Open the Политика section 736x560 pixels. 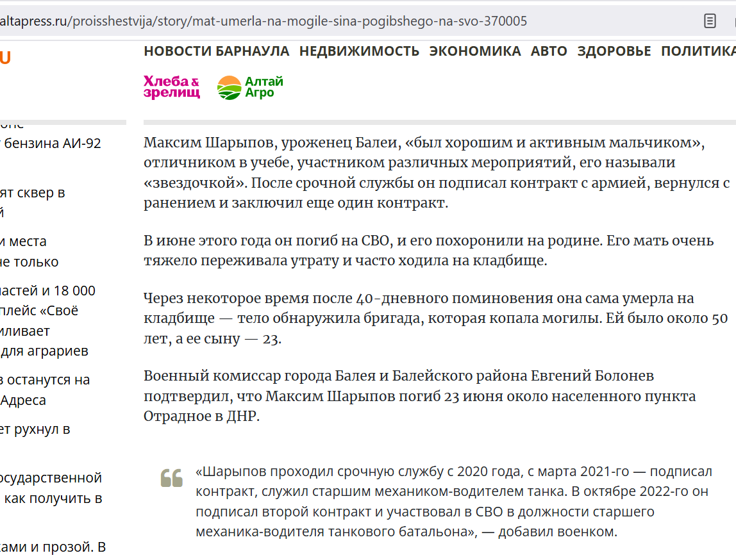(698, 51)
